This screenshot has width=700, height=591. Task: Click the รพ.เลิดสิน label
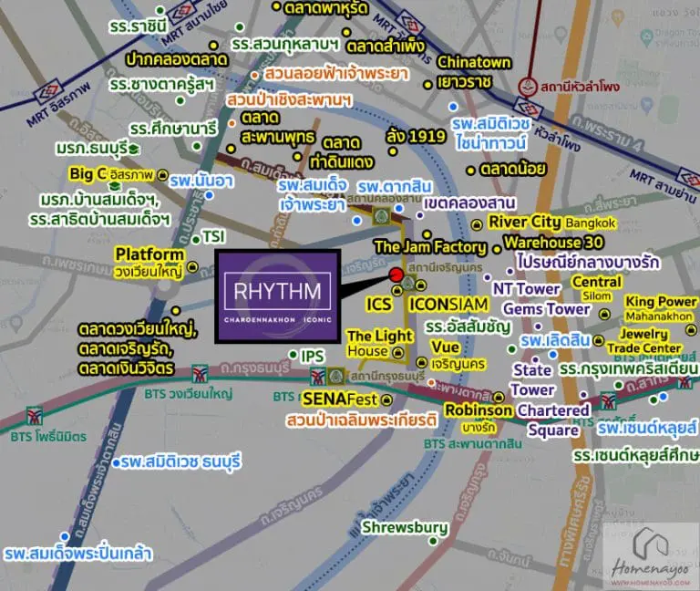[555, 340]
